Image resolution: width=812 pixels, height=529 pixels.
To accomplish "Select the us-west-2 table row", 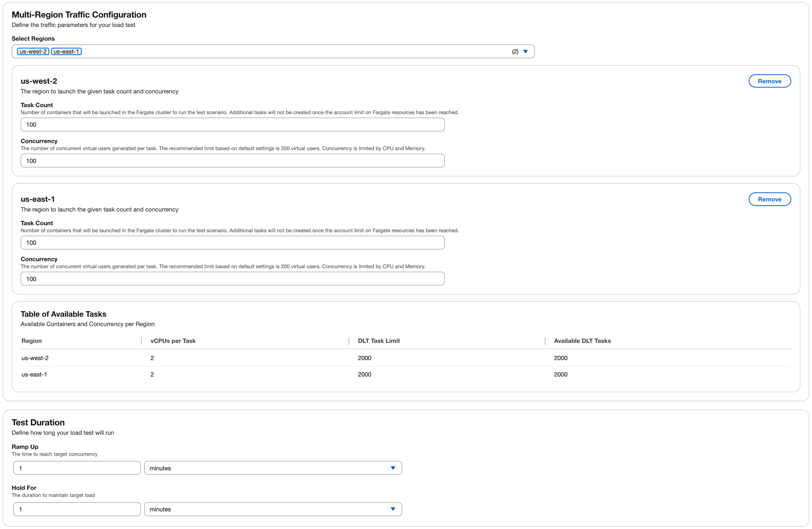I will pos(35,358).
